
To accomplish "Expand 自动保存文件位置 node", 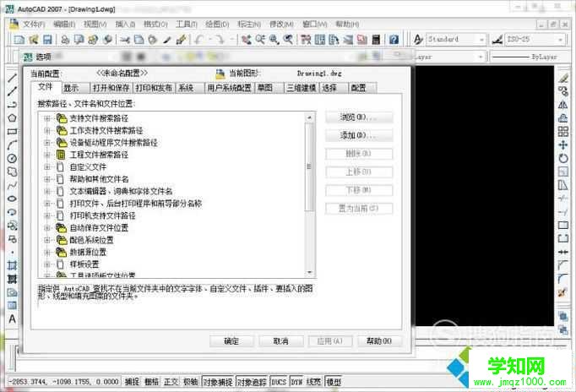I will 47,228.
